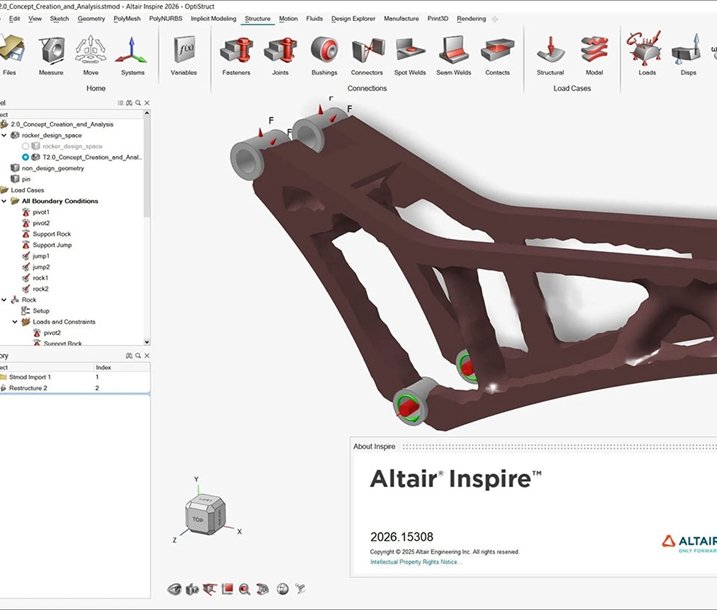Add a ribbon tab with plus icon
Image resolution: width=717 pixels, height=610 pixels.
tap(494, 19)
